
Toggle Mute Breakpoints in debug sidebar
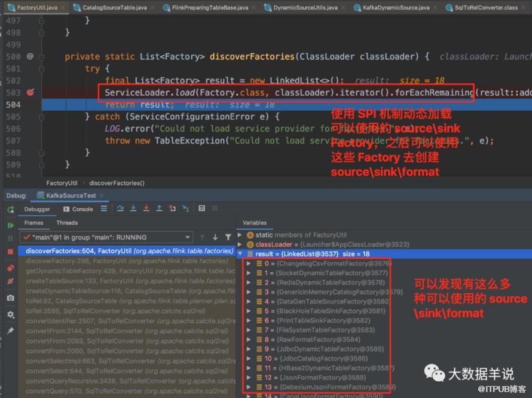11,281
